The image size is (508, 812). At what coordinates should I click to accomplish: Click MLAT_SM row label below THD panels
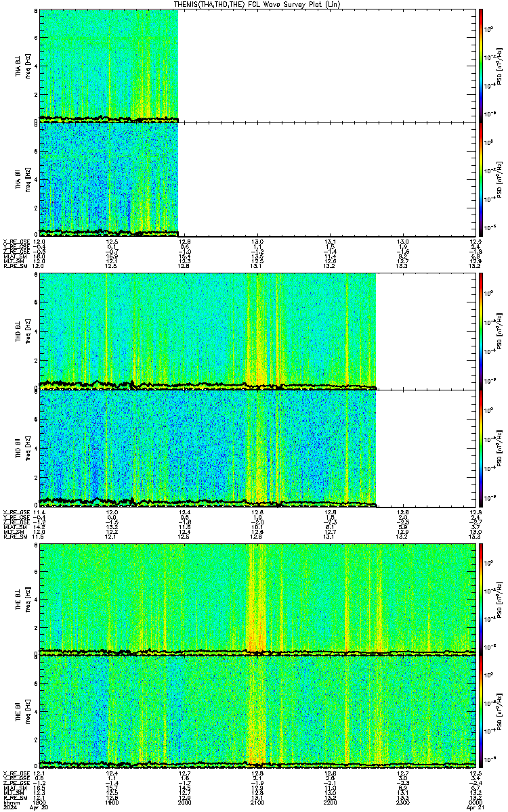pyautogui.click(x=15, y=527)
